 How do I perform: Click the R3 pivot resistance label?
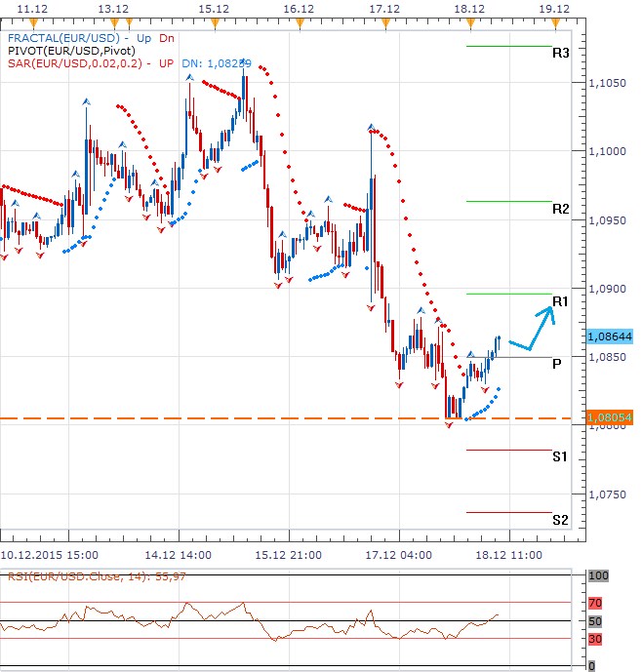(560, 53)
